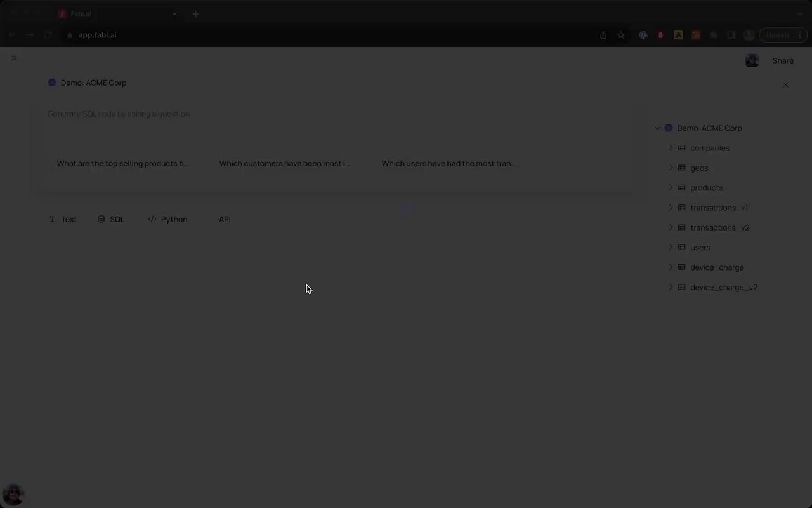The height and width of the screenshot is (508, 812).
Task: Collapse the Demo: ACME Corp schema tree
Action: 658,128
